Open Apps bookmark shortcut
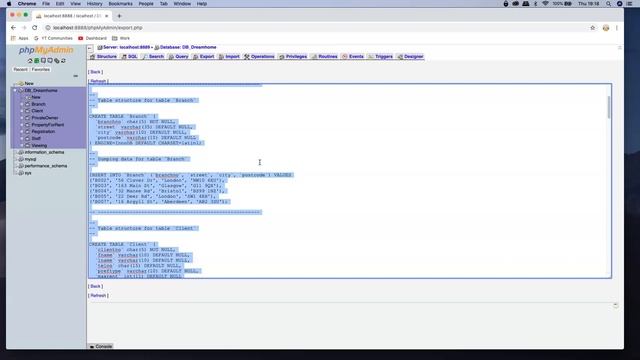Image resolution: width=640 pixels, height=360 pixels. 20,38
